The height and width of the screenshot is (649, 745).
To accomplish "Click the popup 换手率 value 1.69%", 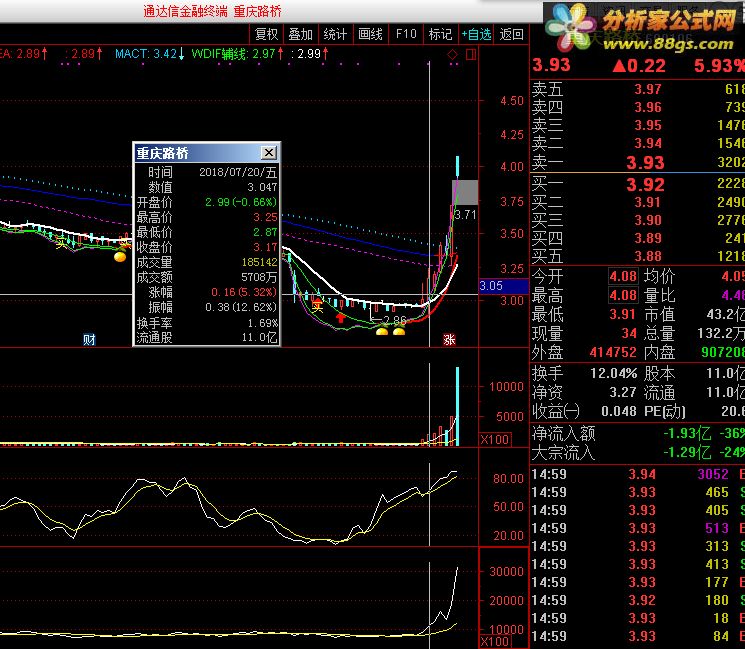I will coord(263,323).
